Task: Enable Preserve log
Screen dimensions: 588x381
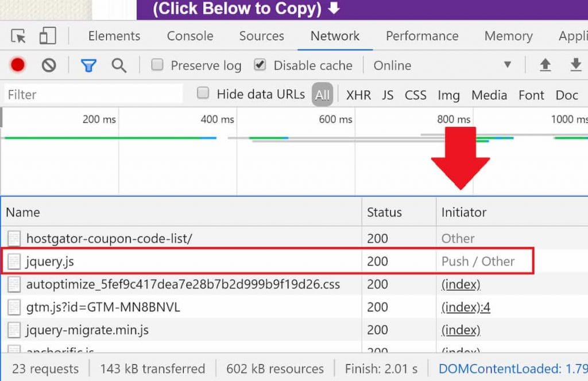Action: click(157, 65)
